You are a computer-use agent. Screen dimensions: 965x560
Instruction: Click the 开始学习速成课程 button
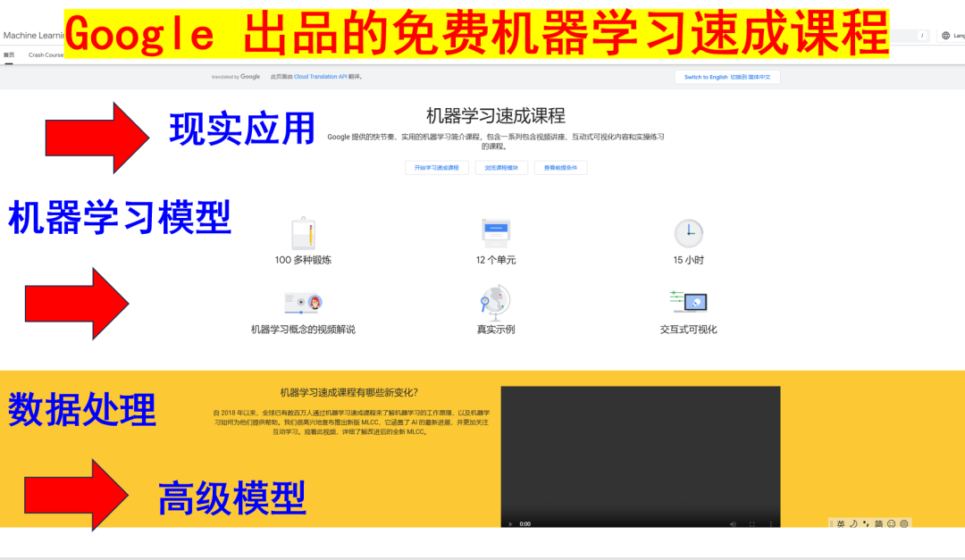[x=437, y=168]
